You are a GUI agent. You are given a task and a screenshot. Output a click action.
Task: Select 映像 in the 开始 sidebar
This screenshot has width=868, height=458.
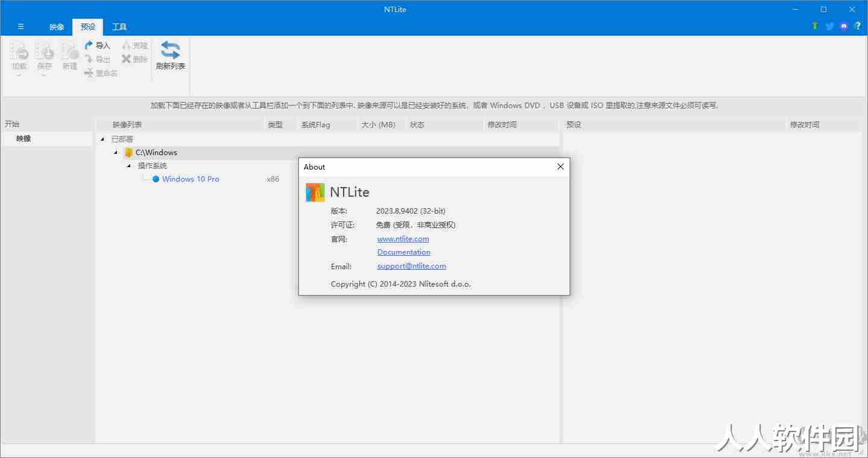[47, 139]
